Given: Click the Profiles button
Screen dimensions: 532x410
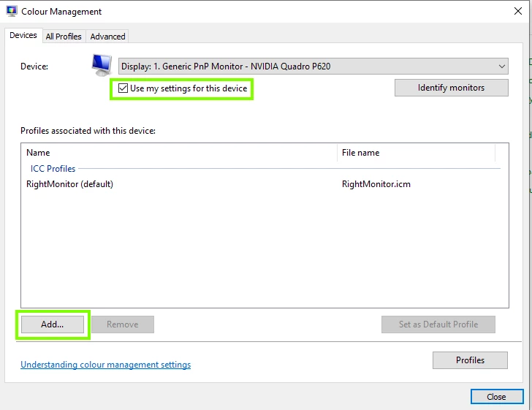Looking at the screenshot, I should (x=471, y=360).
